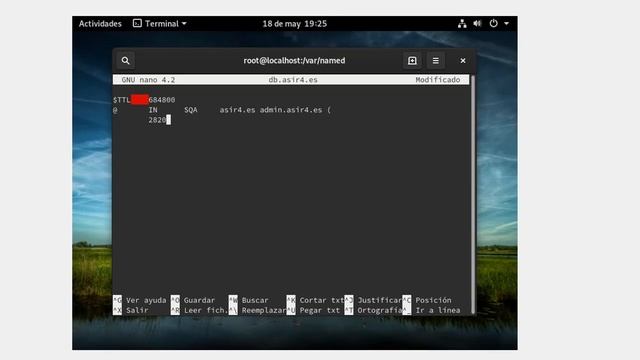Open the Actividades overview
This screenshot has width=640, height=360.
pyautogui.click(x=100, y=24)
